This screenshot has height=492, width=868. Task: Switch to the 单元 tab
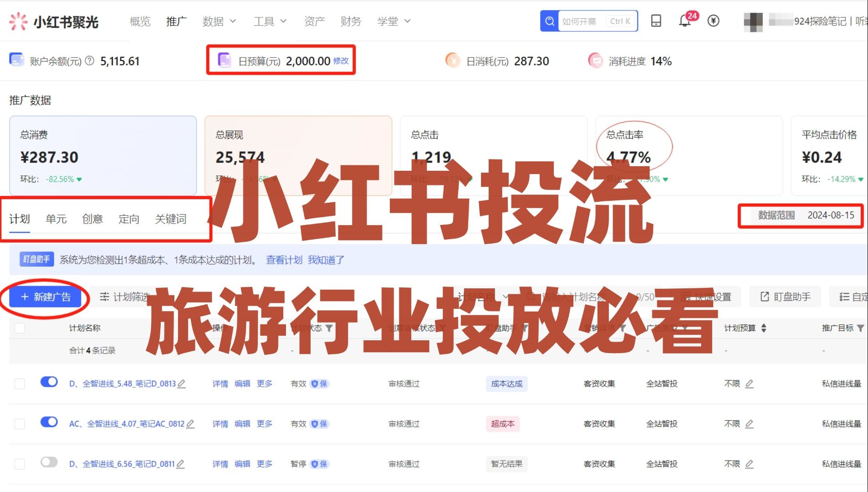click(x=56, y=219)
